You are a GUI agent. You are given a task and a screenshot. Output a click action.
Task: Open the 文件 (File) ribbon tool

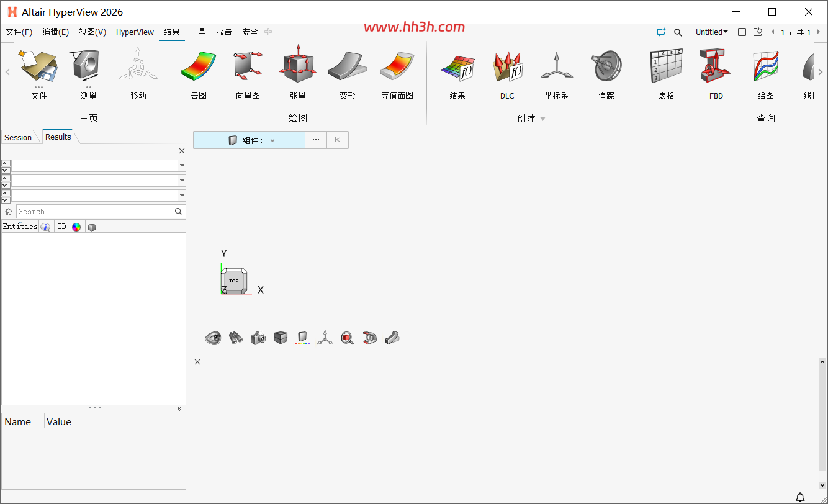tap(39, 74)
